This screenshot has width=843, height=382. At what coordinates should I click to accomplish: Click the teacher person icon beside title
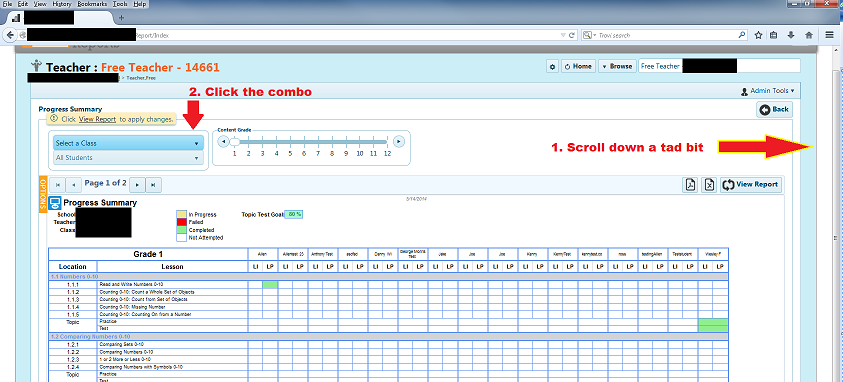click(x=37, y=66)
